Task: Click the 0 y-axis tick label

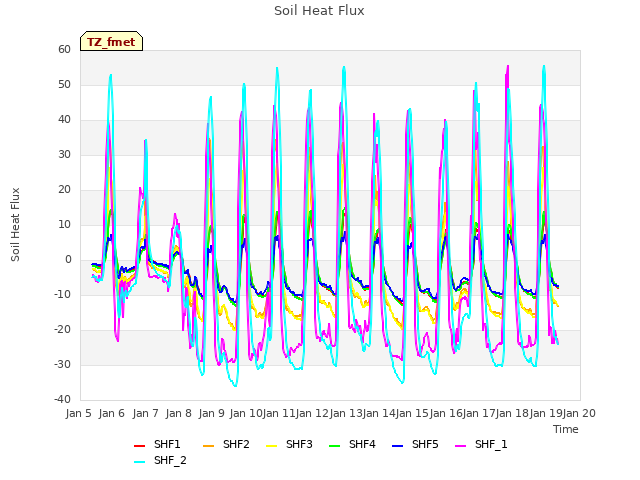Action: [68, 260]
